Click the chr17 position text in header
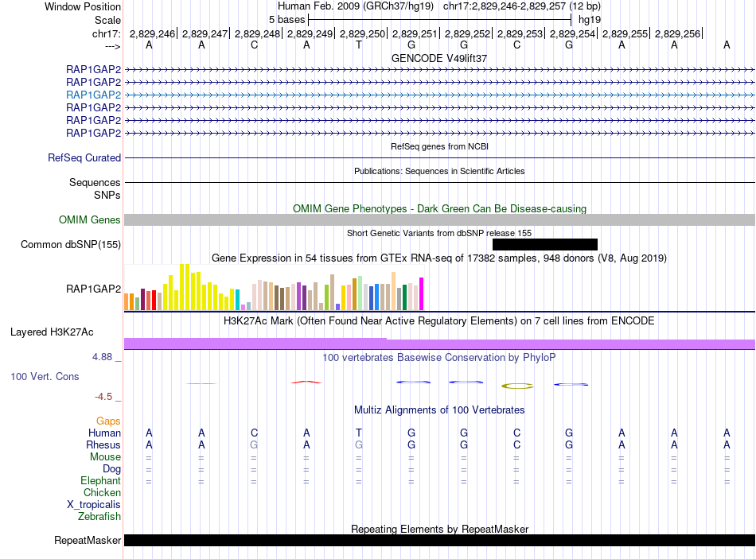756x559 pixels. tap(522, 6)
